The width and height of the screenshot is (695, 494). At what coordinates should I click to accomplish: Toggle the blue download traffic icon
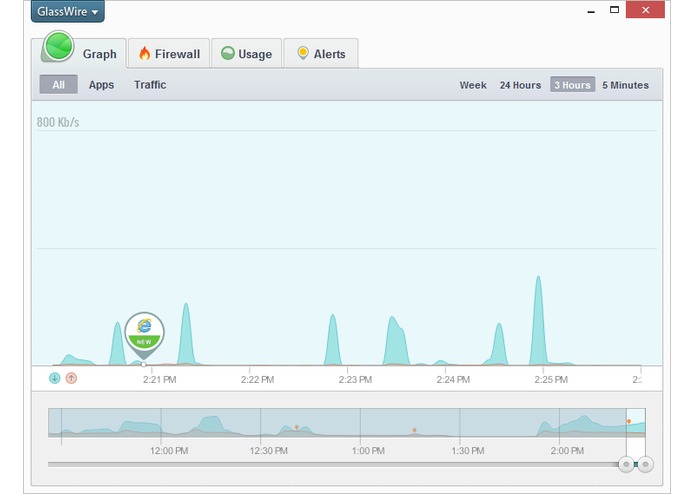coord(55,378)
